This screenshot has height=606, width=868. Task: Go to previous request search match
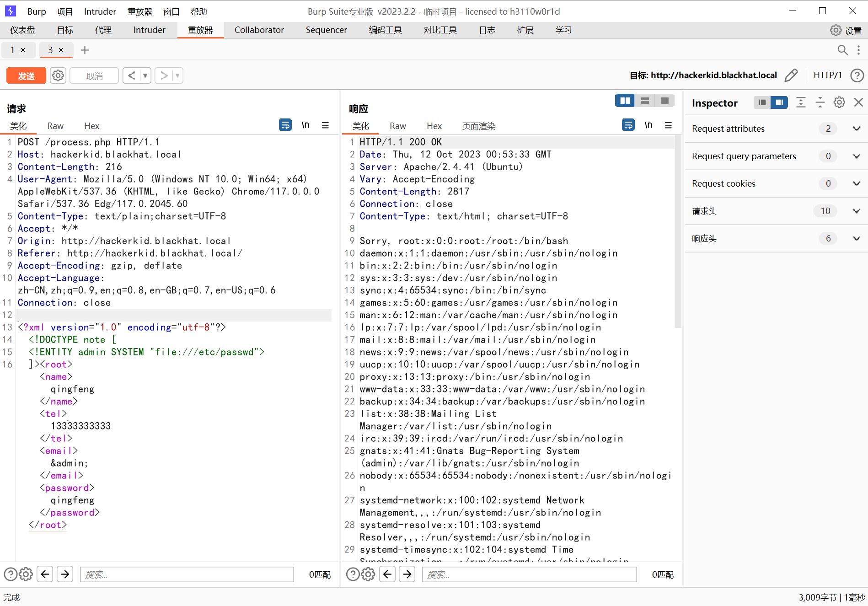pyautogui.click(x=45, y=574)
